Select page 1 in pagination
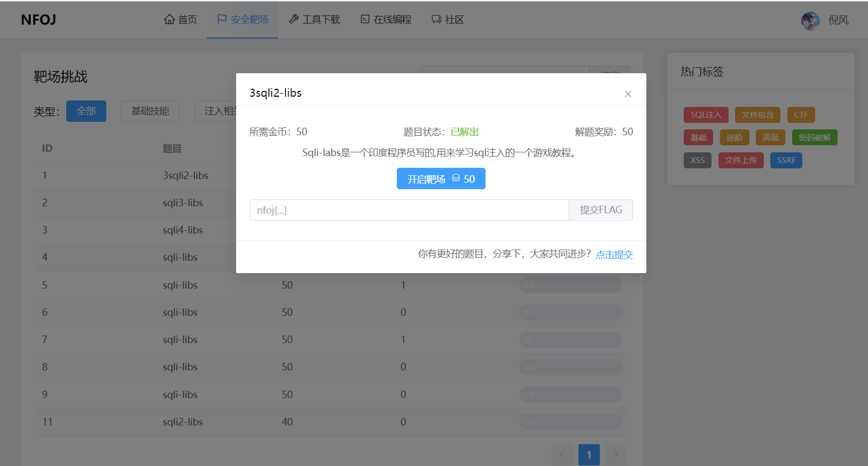Screen dimensions: 868x466 (x=589, y=455)
